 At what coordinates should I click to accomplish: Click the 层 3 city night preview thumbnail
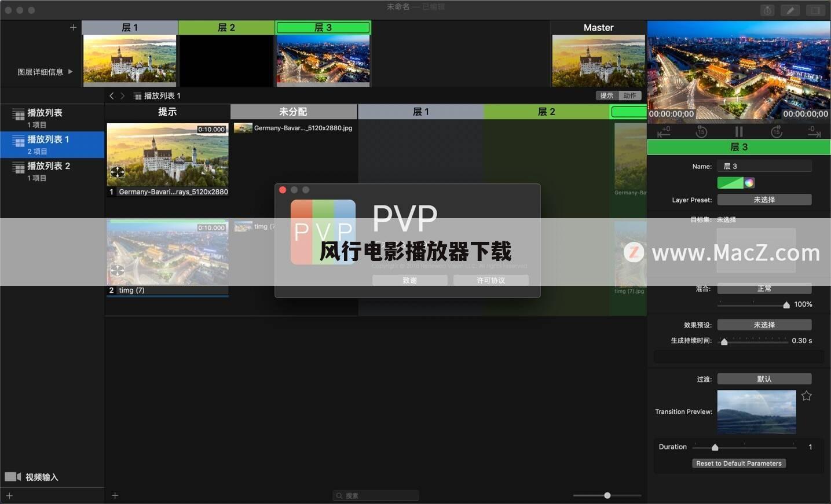point(323,60)
